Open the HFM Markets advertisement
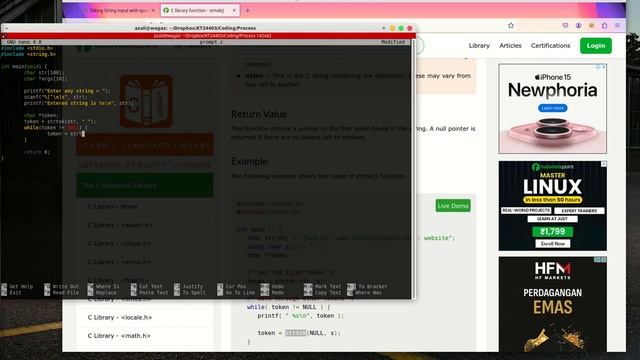Image resolution: width=640 pixels, height=360 pixels. tap(553, 304)
